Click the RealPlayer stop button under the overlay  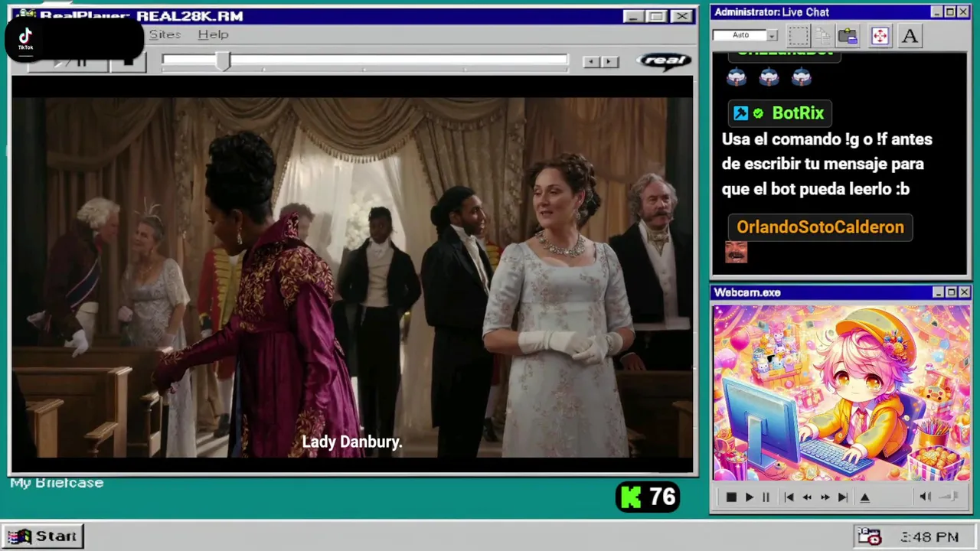[x=128, y=63]
